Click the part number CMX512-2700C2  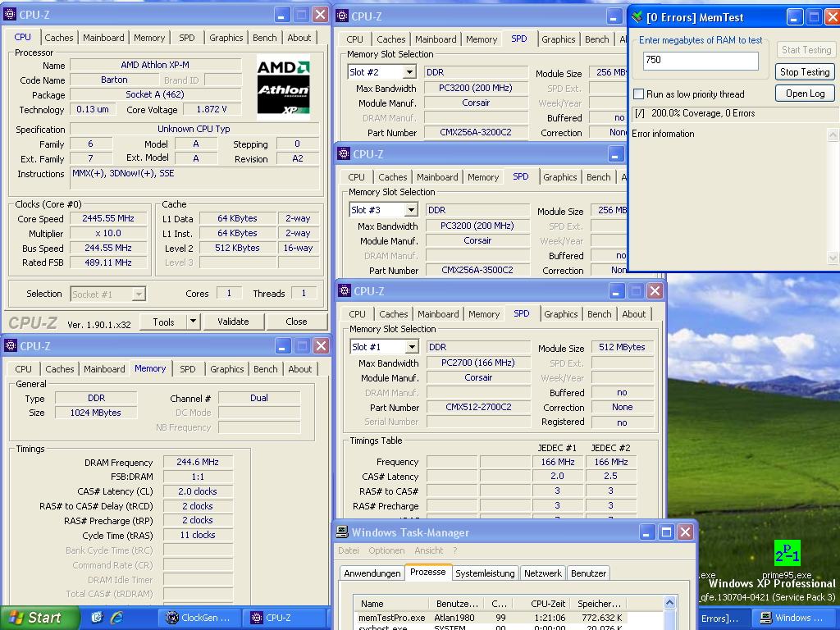tap(478, 407)
